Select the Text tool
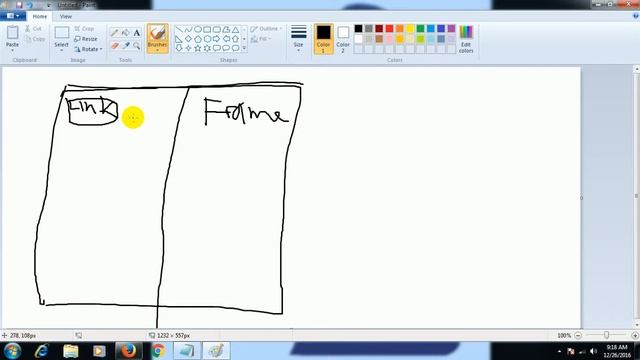Image resolution: width=640 pixels, height=360 pixels. click(x=137, y=33)
